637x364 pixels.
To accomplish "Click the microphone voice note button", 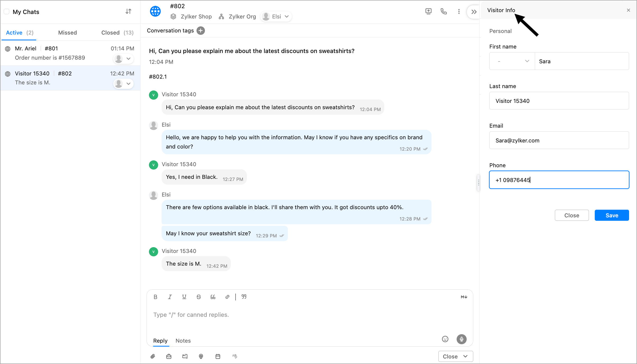I will click(461, 339).
